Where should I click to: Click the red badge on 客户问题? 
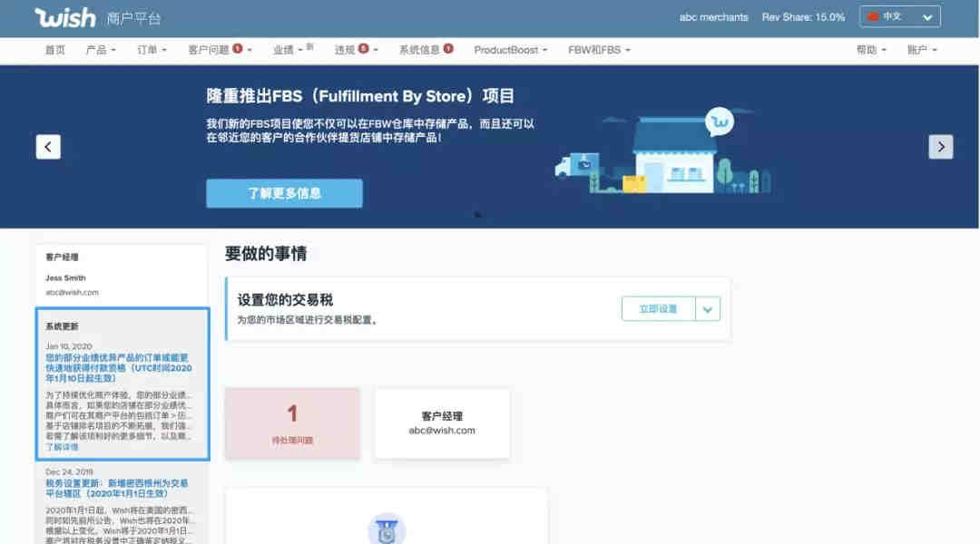point(238,48)
